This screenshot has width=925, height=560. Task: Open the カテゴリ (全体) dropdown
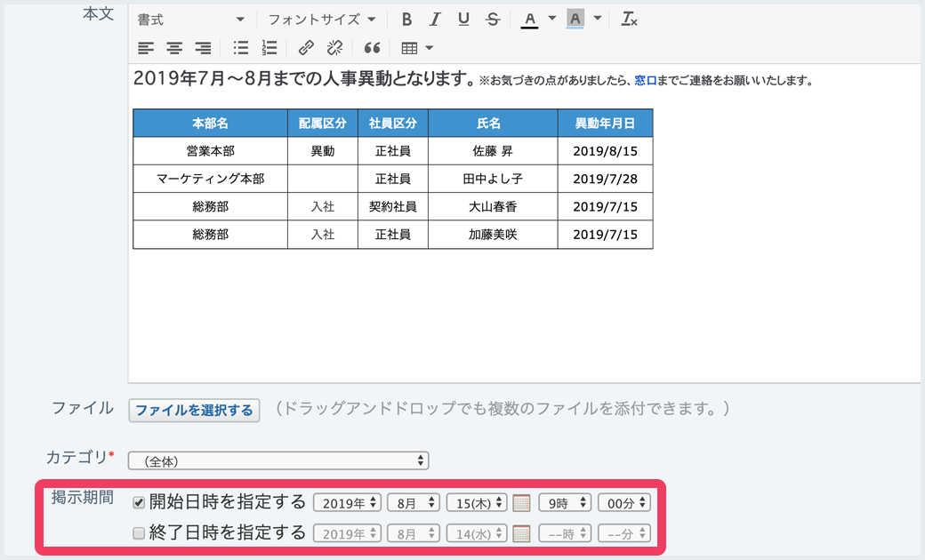(x=278, y=460)
